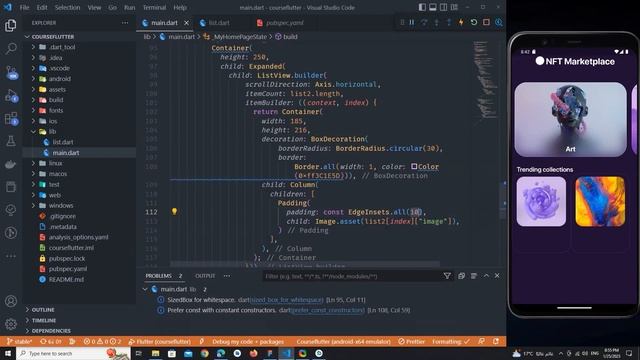Click the Art card in the emulator
Image resolution: width=640 pixels, height=360 pixels.
570,119
